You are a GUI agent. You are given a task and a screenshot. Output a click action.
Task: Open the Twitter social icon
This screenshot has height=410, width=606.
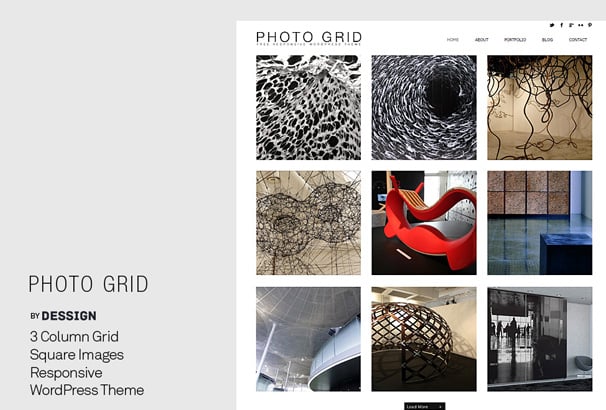pos(552,25)
